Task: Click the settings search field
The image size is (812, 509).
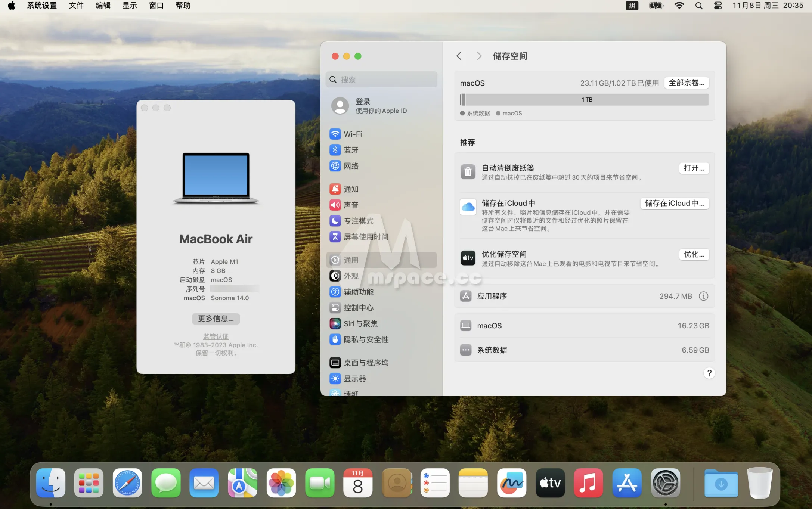Action: [381, 80]
